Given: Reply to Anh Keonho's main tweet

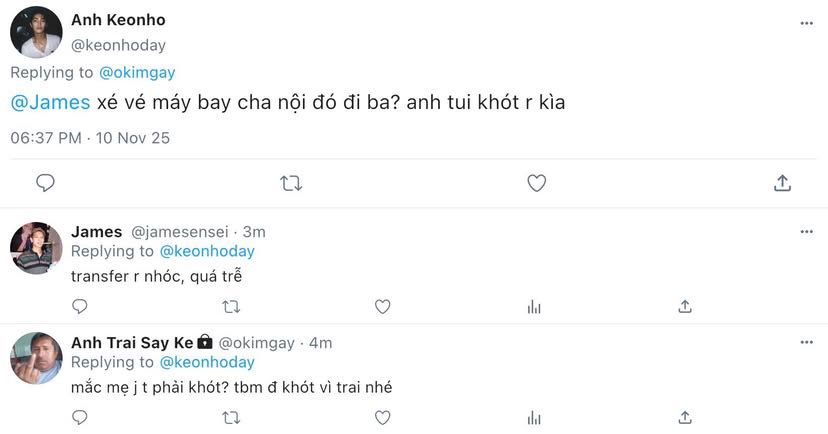Looking at the screenshot, I should tap(45, 183).
